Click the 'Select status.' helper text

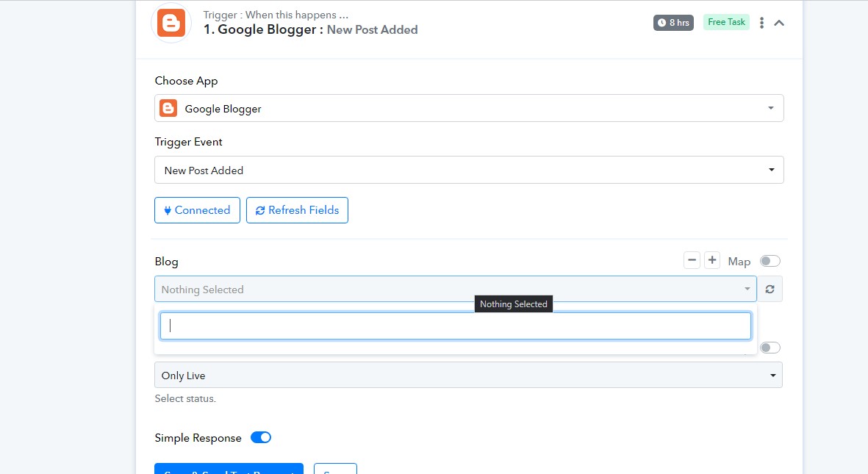coord(185,399)
